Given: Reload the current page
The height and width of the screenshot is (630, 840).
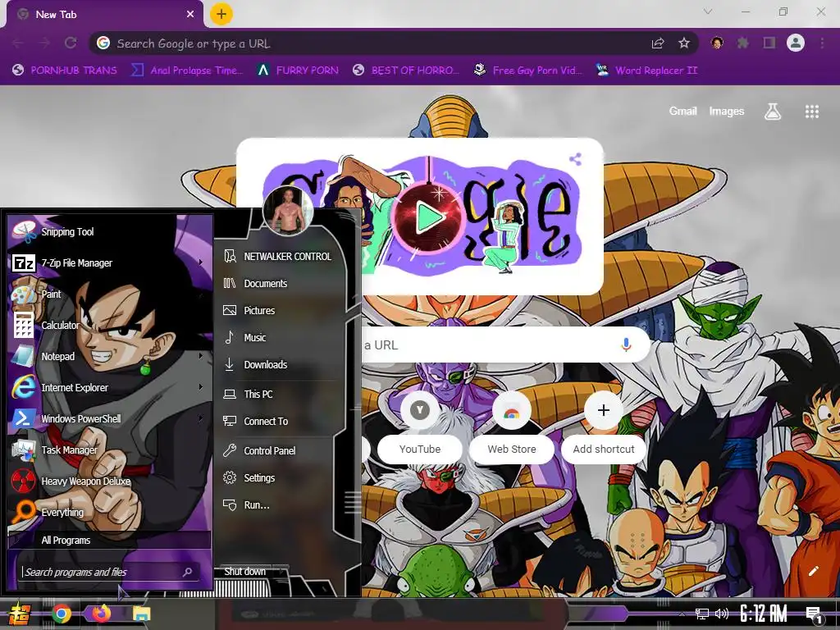Looking at the screenshot, I should coord(71,43).
